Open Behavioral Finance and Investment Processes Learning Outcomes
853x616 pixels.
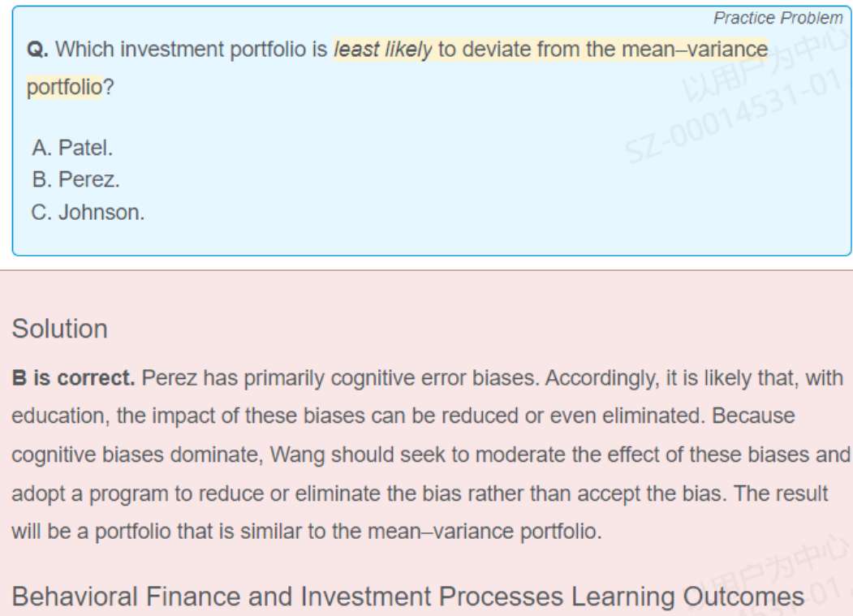coord(407,597)
